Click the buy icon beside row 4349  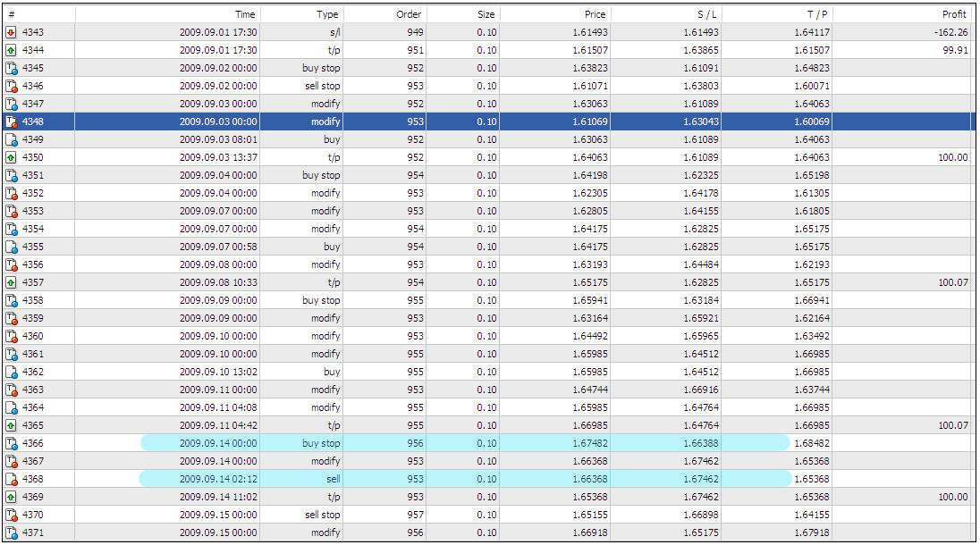point(12,140)
